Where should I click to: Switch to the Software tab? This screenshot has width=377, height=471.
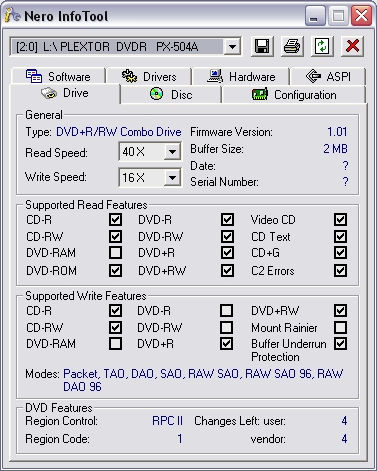[58, 76]
